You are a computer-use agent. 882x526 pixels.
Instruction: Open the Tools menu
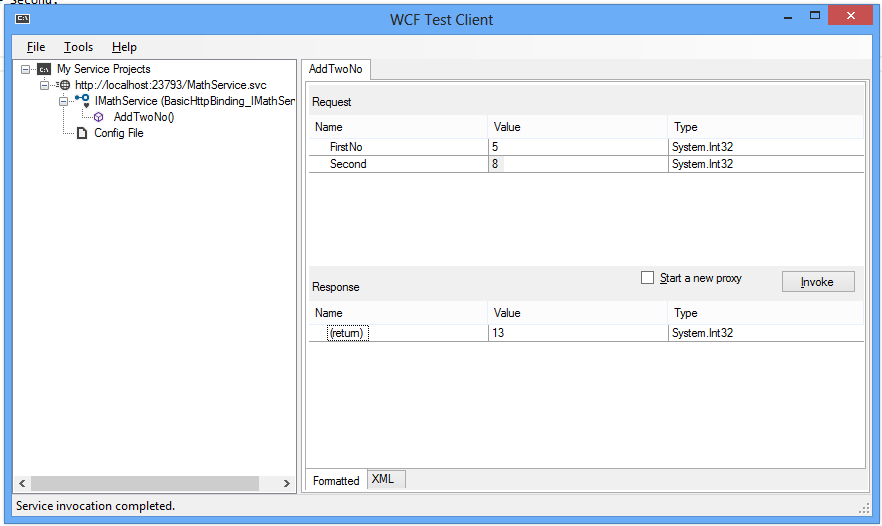pos(78,47)
